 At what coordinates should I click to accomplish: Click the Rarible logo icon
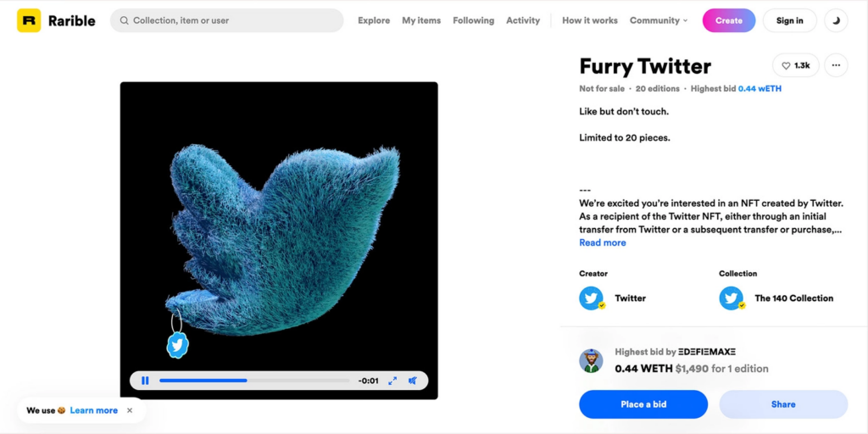tap(29, 20)
